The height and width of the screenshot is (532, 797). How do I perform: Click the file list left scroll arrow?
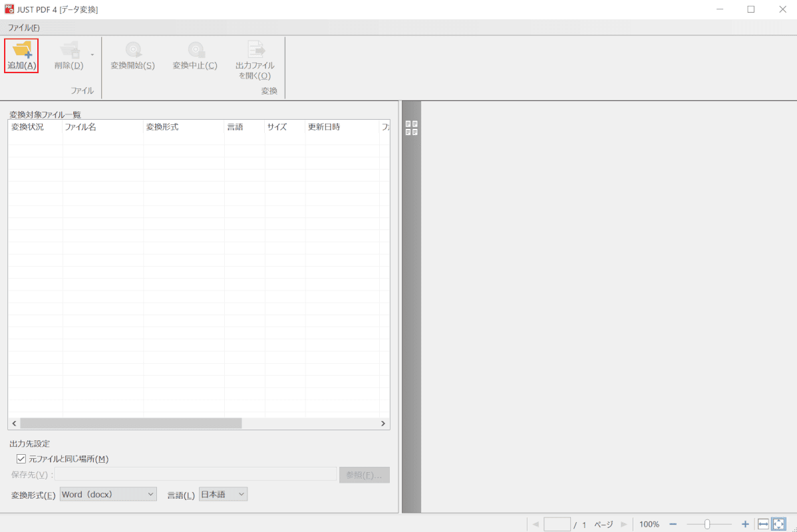(x=14, y=423)
